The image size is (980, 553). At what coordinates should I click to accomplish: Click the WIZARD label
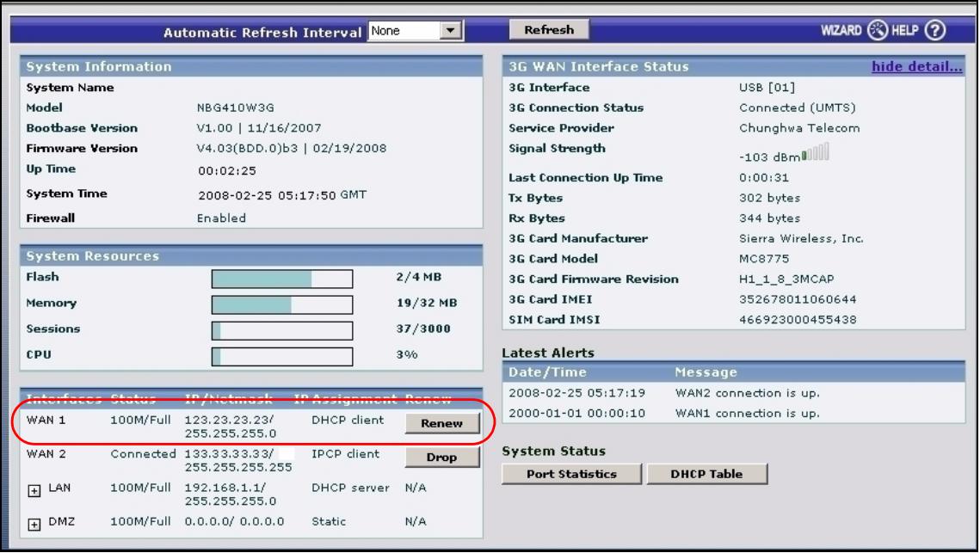coord(841,30)
